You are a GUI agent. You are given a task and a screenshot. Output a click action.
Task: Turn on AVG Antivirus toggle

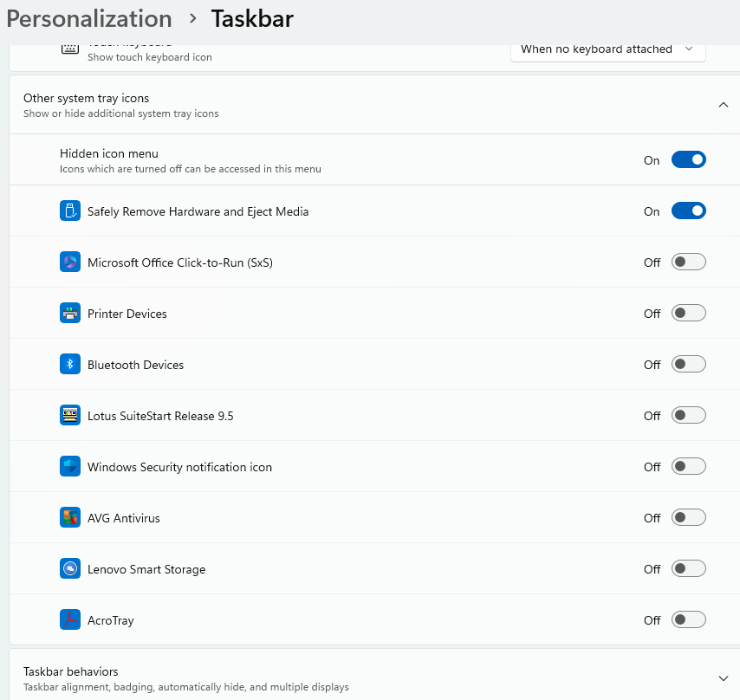(689, 517)
